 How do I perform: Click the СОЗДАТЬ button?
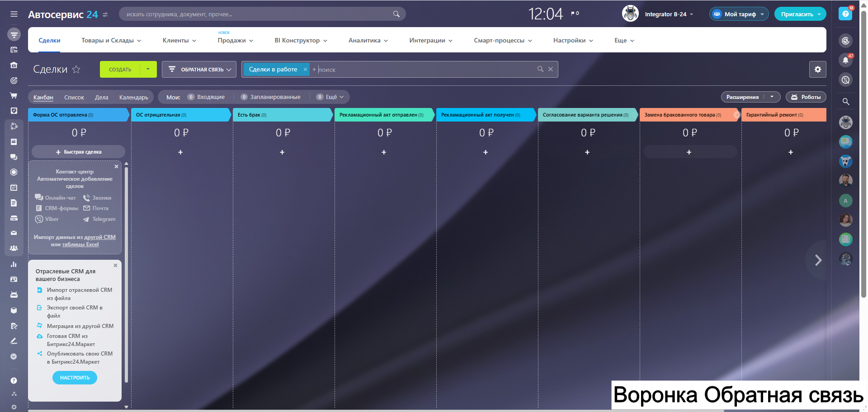click(x=120, y=69)
